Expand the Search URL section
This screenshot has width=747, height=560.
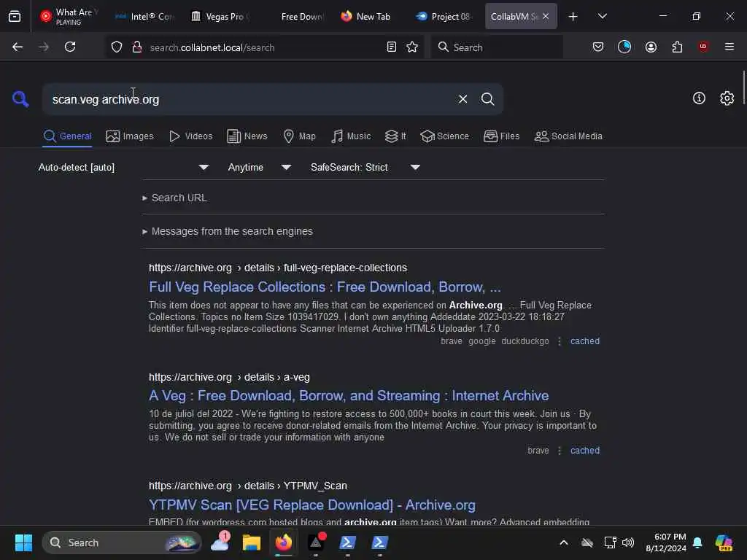click(x=175, y=198)
